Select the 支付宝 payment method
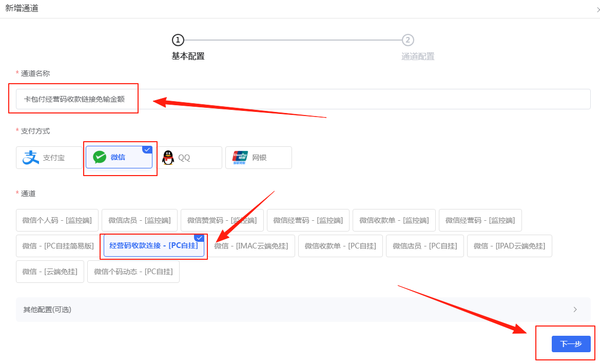Image resolution: width=600 pixels, height=364 pixels. (49, 157)
